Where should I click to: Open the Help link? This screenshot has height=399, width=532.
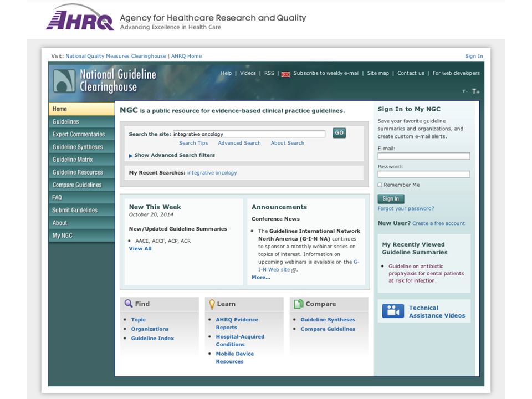(x=226, y=73)
